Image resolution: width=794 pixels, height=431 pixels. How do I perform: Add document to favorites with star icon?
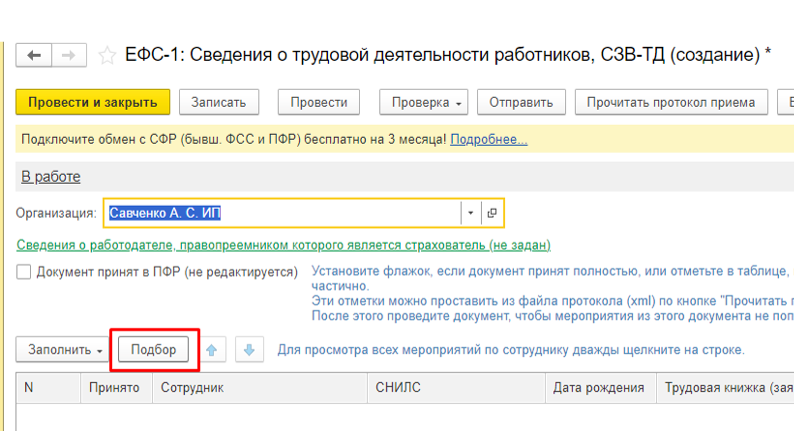pyautogui.click(x=107, y=55)
